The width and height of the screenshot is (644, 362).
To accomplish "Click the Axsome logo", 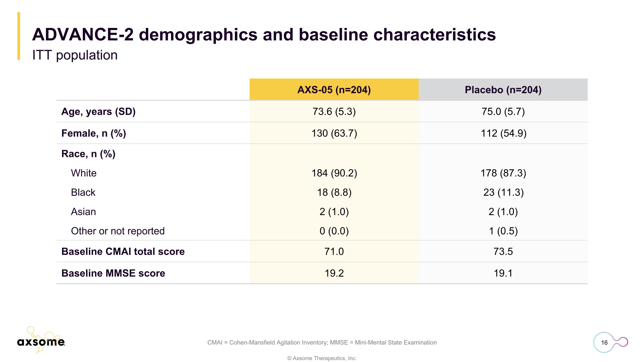I will click(x=41, y=340).
